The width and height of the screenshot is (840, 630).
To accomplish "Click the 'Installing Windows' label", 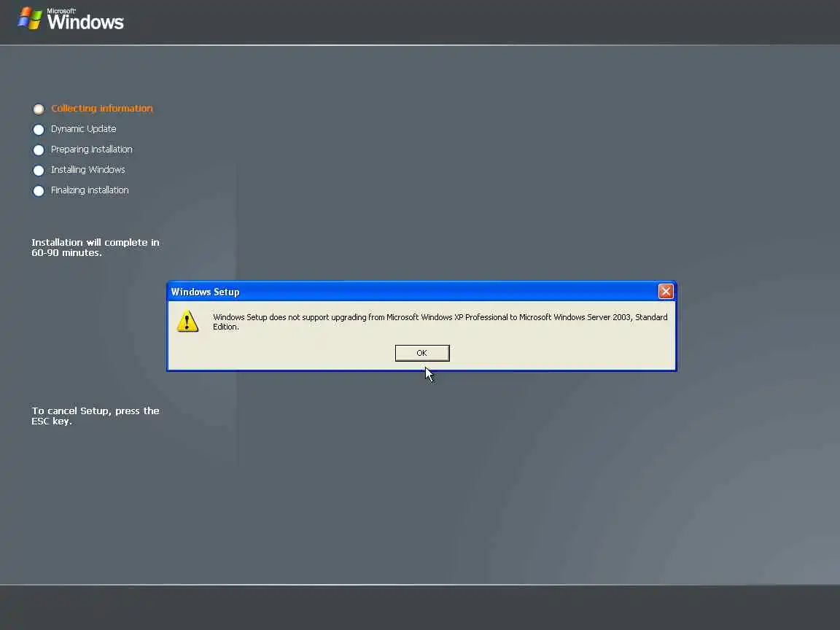I will (87, 170).
